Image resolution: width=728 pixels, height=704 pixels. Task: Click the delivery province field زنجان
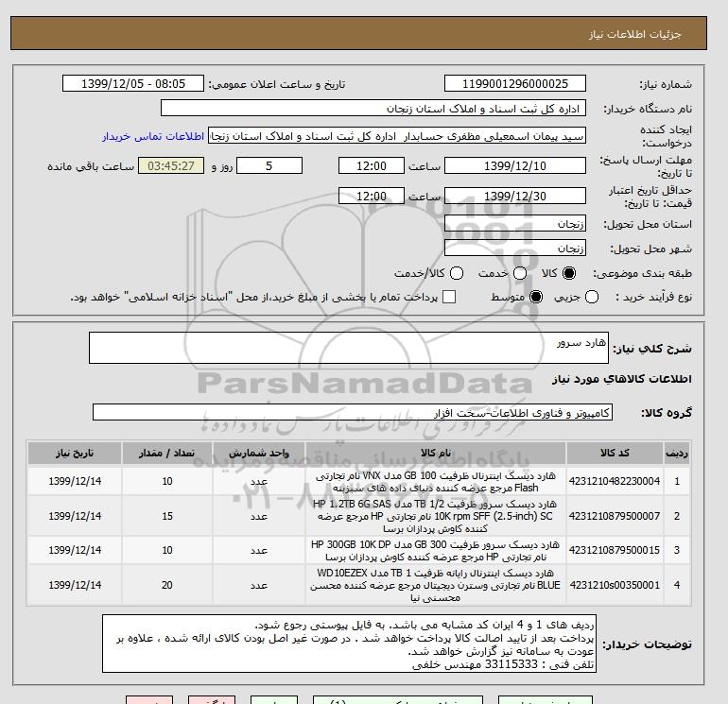[x=515, y=224]
